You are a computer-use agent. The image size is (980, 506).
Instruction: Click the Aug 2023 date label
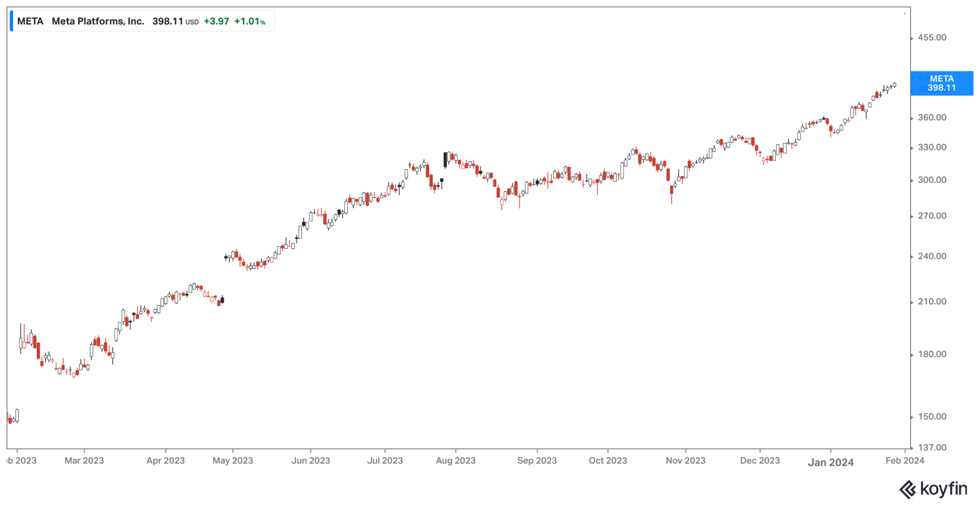pyautogui.click(x=455, y=461)
